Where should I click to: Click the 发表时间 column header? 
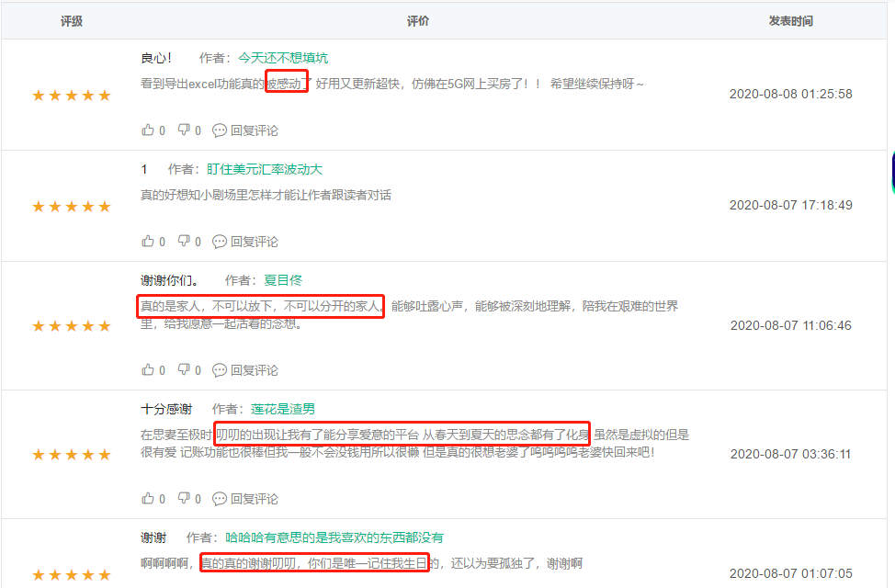click(790, 21)
